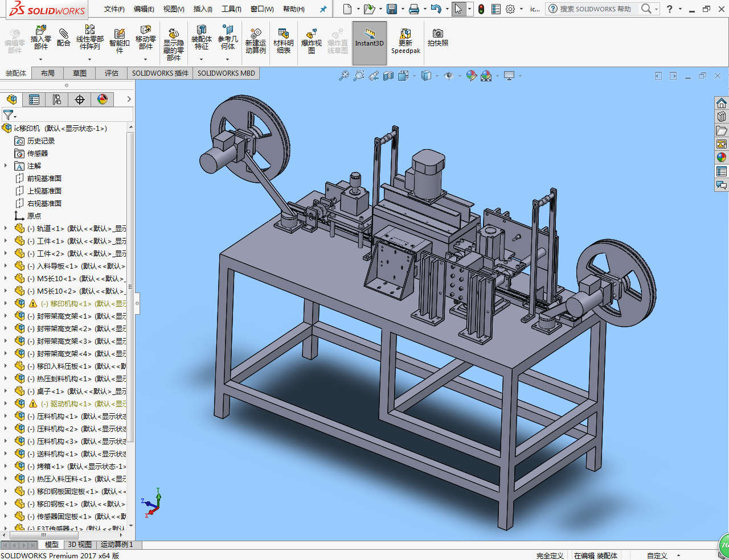Open the Linear Component Pattern dropdown arrow

89,59
